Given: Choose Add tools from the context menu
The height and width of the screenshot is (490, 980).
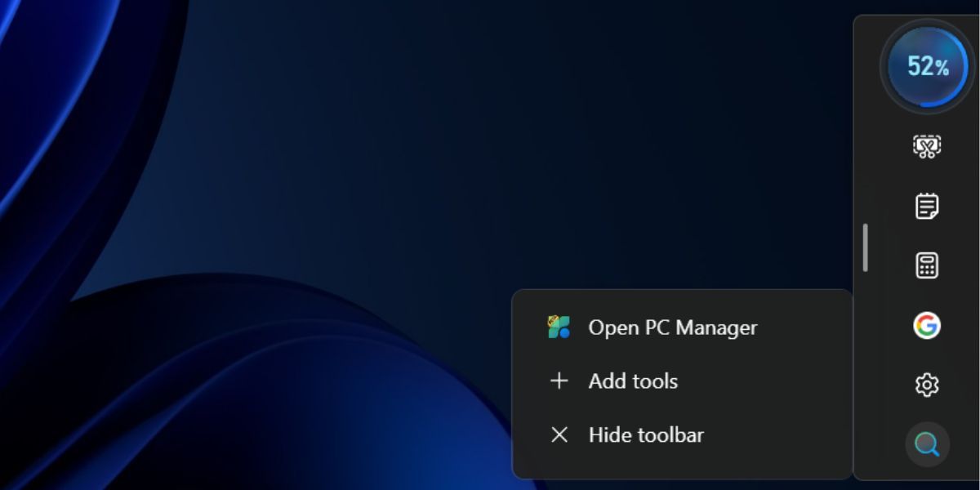Looking at the screenshot, I should click(632, 381).
